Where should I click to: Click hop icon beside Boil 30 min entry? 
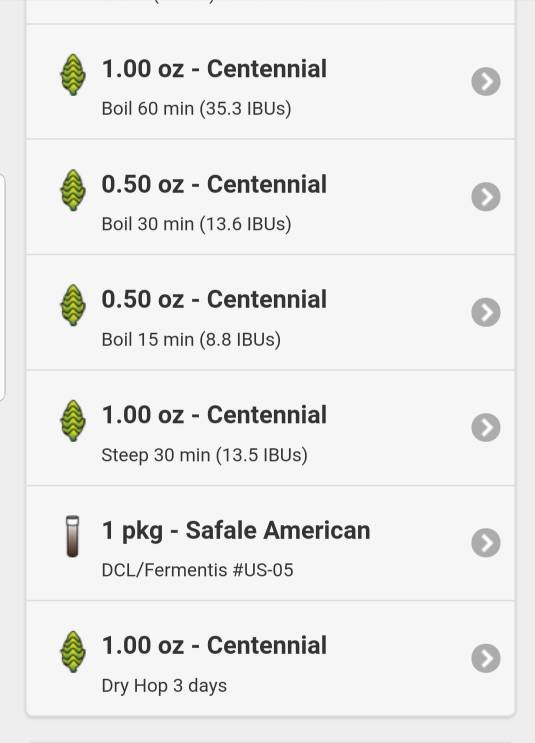(x=73, y=190)
